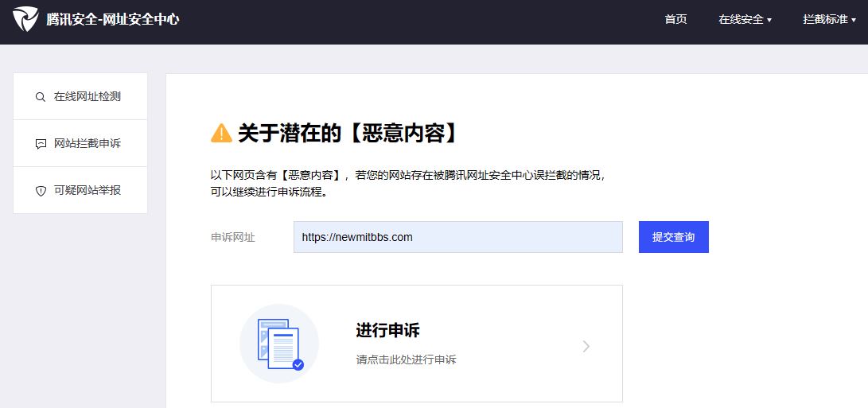Click the 提交查询 button

[674, 237]
